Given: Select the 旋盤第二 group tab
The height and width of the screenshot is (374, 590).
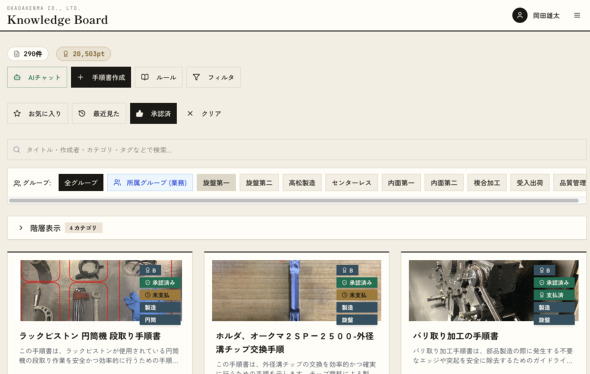Looking at the screenshot, I should (259, 182).
